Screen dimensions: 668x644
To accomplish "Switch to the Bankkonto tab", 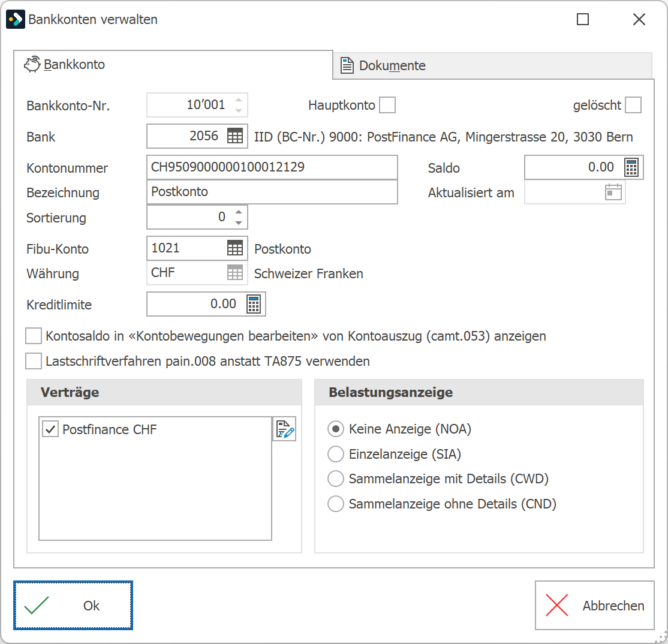I will coord(173,65).
